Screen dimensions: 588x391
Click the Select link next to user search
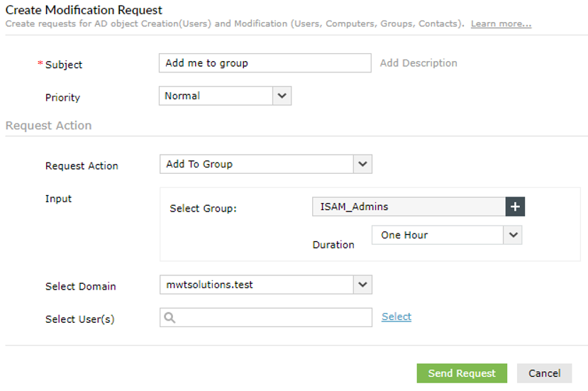396,316
